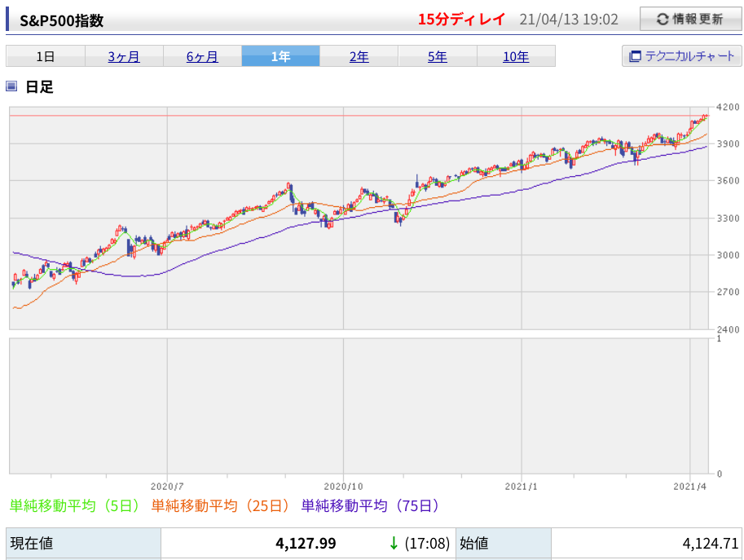Click the 3000 y-axis price label

click(x=728, y=255)
